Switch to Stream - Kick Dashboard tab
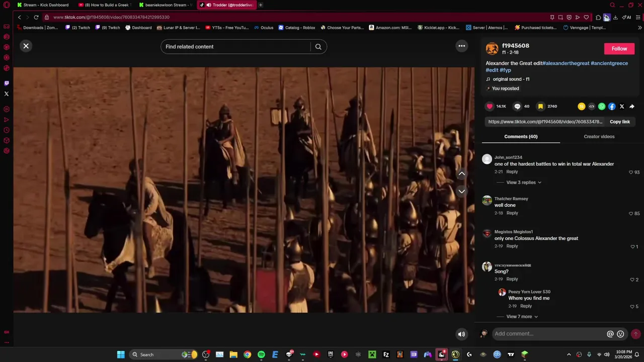644x362 pixels. click(43, 5)
